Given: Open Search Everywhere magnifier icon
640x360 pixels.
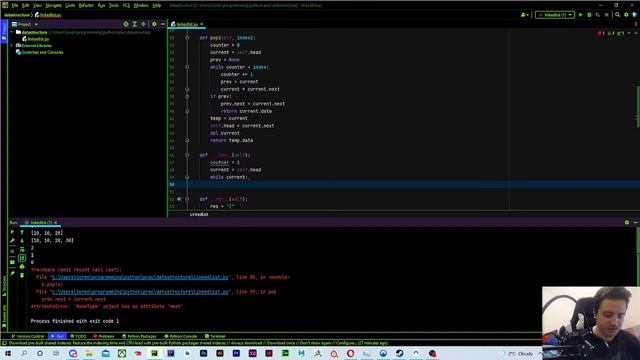Looking at the screenshot, I should pos(618,15).
